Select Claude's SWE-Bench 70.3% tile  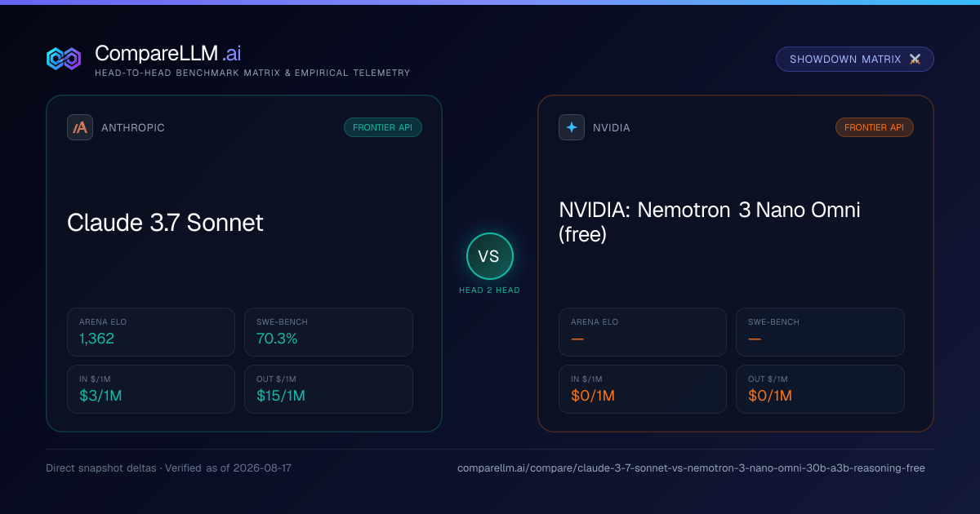[328, 332]
